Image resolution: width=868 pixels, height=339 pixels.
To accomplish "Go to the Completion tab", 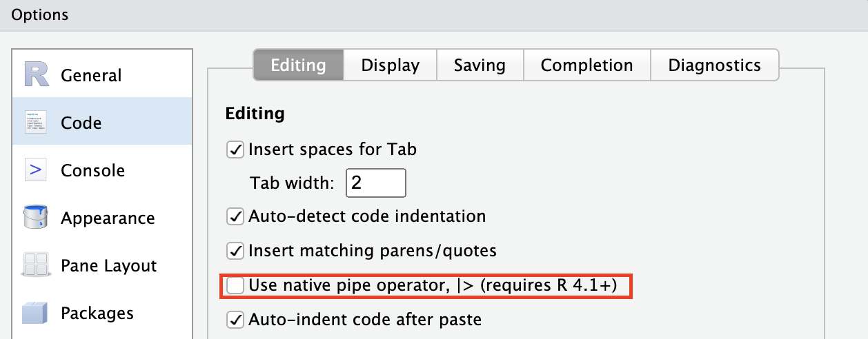I will tap(586, 65).
